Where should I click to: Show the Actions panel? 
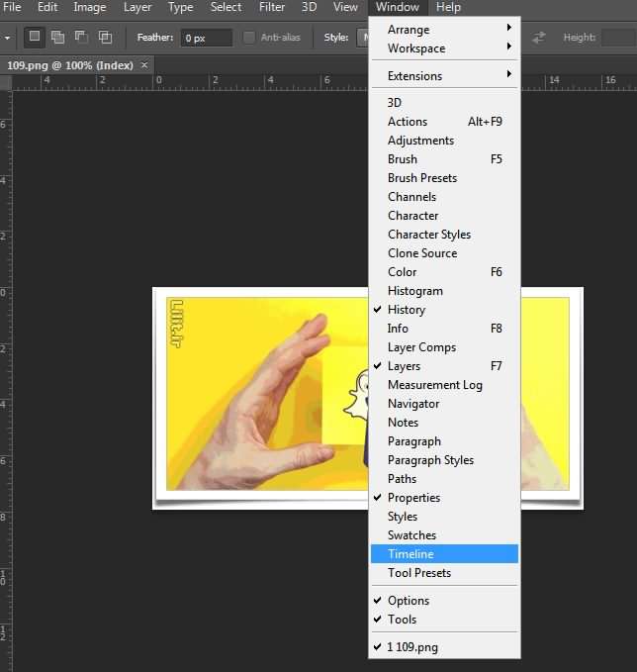(445, 122)
